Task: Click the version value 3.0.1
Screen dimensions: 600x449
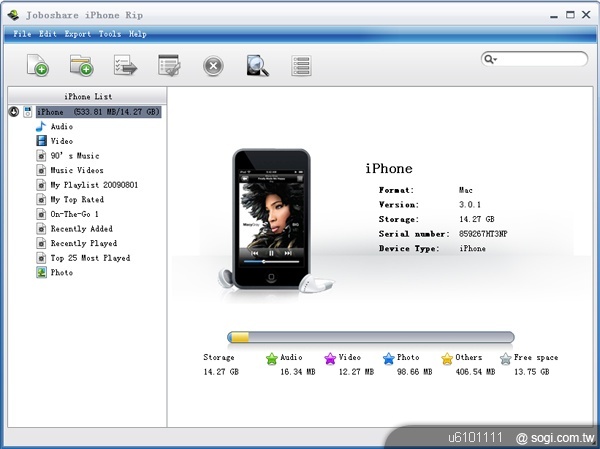Action: [x=470, y=205]
